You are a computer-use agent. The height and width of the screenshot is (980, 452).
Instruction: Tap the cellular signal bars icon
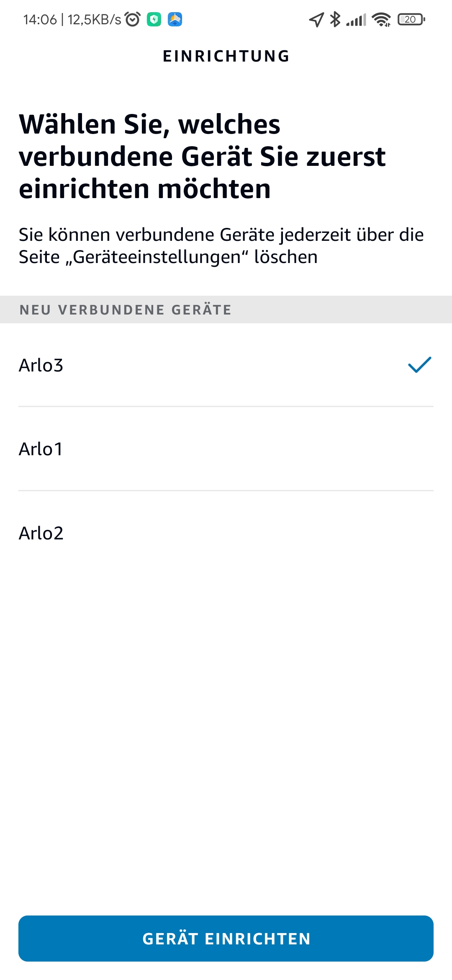(x=356, y=20)
